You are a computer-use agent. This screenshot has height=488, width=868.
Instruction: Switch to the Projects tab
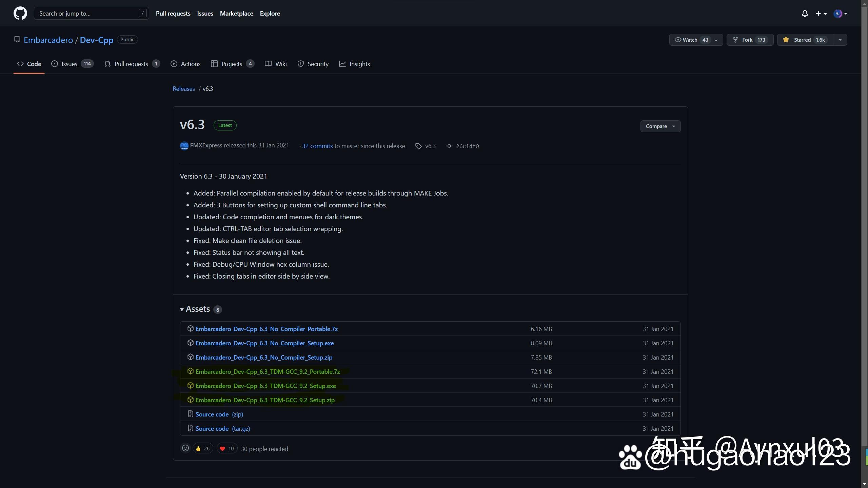[x=232, y=64]
